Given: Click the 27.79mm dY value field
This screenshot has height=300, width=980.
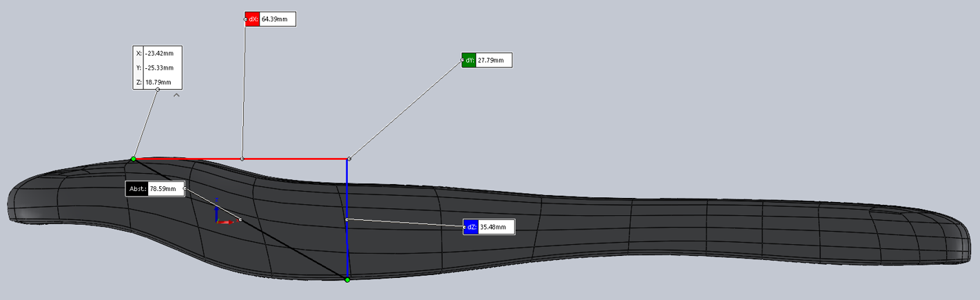Looking at the screenshot, I should pyautogui.click(x=494, y=61).
